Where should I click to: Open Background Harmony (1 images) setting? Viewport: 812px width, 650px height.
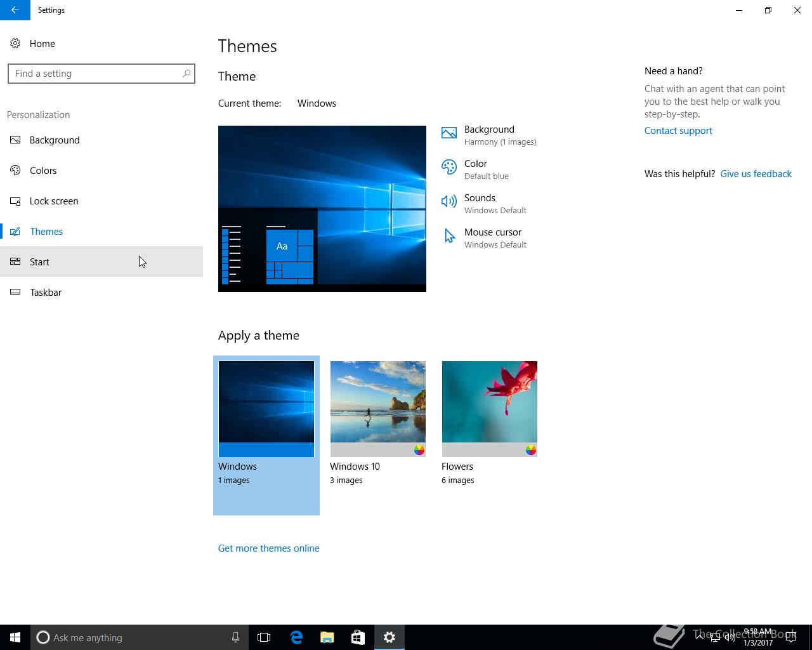489,135
